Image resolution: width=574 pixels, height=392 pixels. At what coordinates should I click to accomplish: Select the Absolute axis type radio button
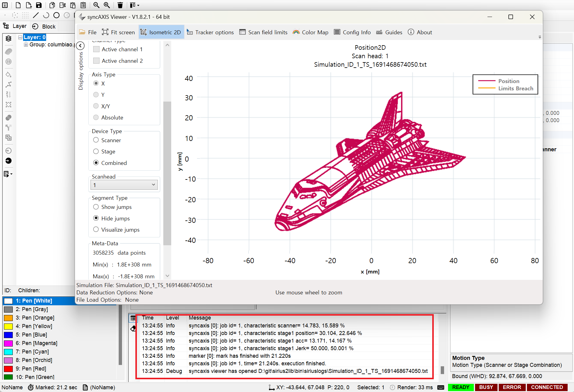pos(96,117)
